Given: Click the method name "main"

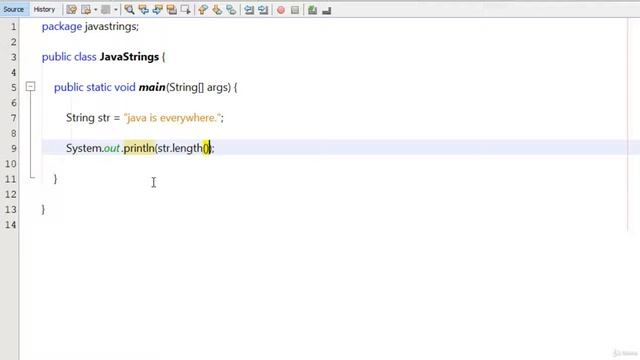Looking at the screenshot, I should 152,87.
